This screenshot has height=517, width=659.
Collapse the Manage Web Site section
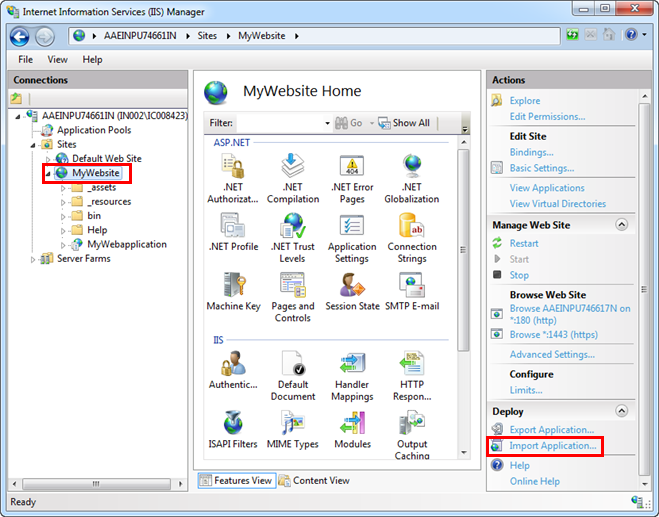tap(622, 225)
